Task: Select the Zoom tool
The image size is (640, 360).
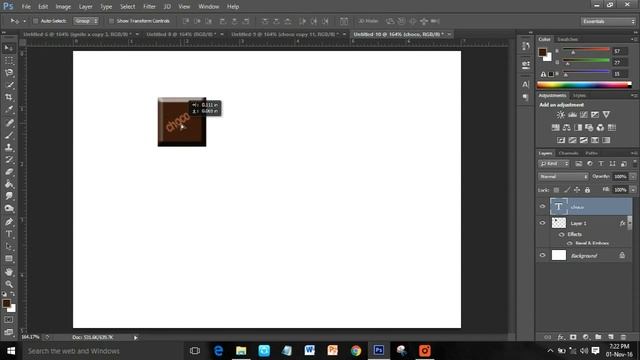Action: tap(9, 284)
